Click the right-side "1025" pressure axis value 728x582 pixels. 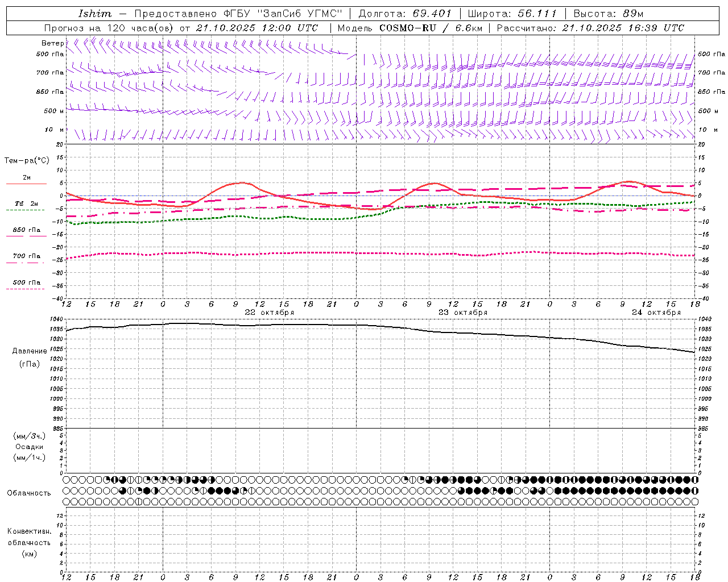click(705, 349)
